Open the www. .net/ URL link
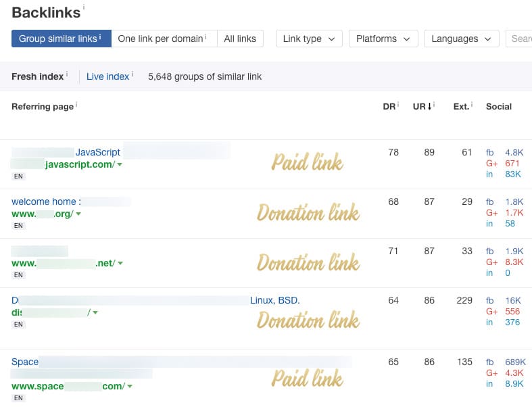The image size is (532, 407). click(x=64, y=264)
